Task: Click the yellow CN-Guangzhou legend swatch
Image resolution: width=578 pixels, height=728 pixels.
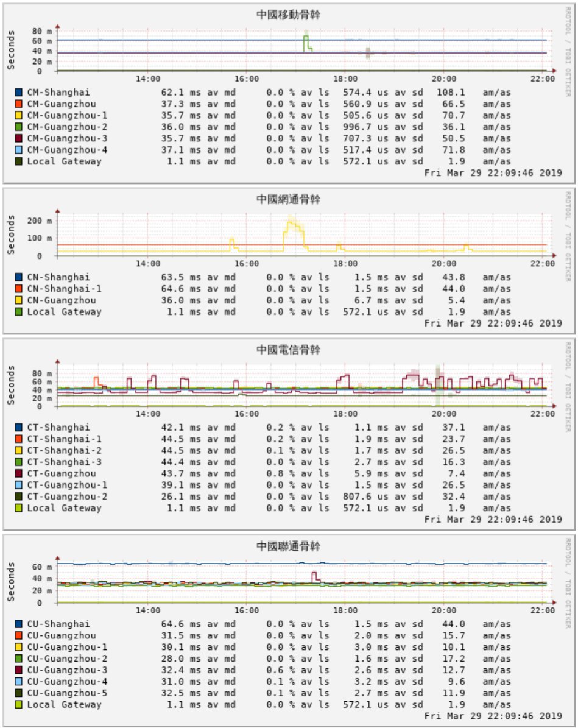Action: point(18,300)
